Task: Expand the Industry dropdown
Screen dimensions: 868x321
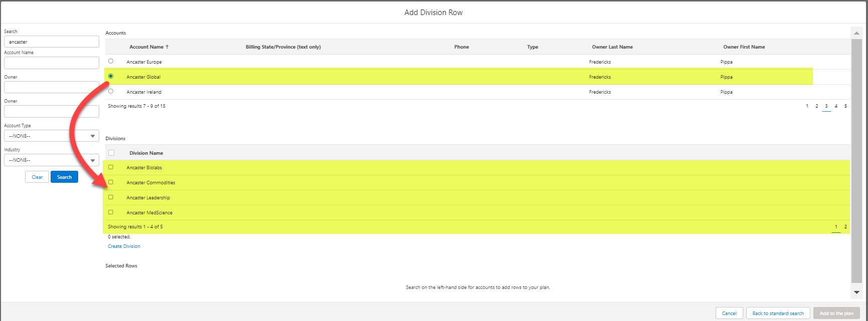Action: pos(52,160)
